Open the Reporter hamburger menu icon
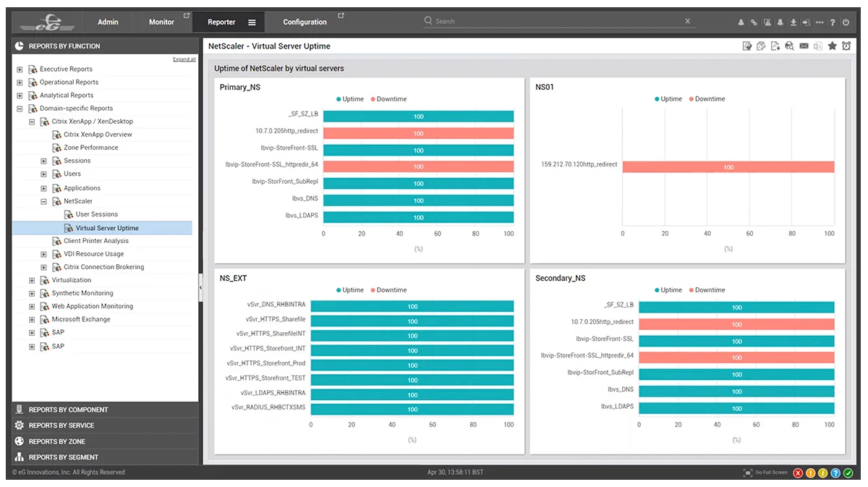This screenshot has height=487, width=868. [252, 22]
